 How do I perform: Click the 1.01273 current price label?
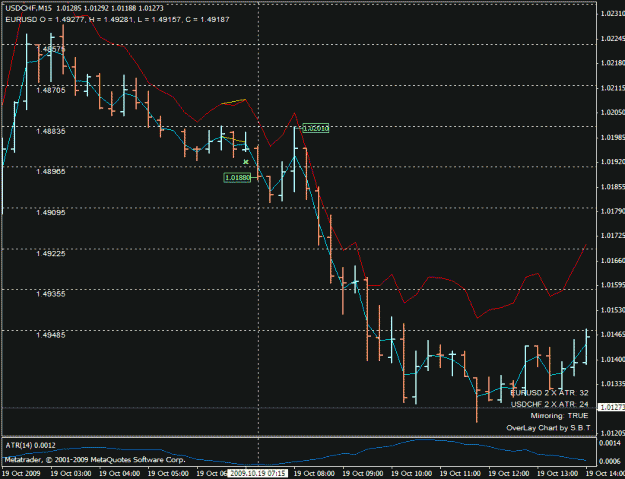[x=612, y=407]
